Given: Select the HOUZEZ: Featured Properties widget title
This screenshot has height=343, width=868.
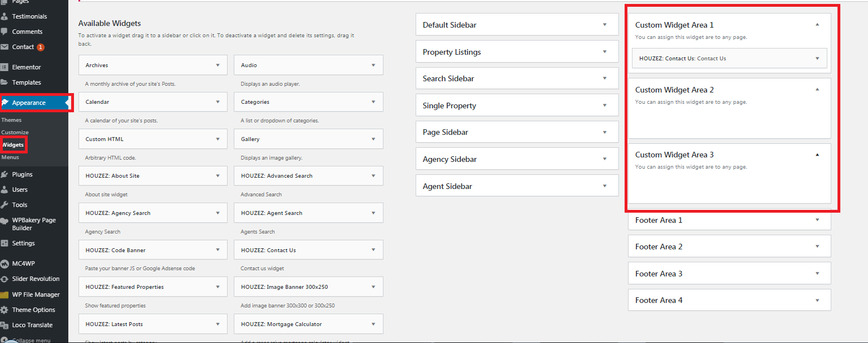Looking at the screenshot, I should [125, 287].
